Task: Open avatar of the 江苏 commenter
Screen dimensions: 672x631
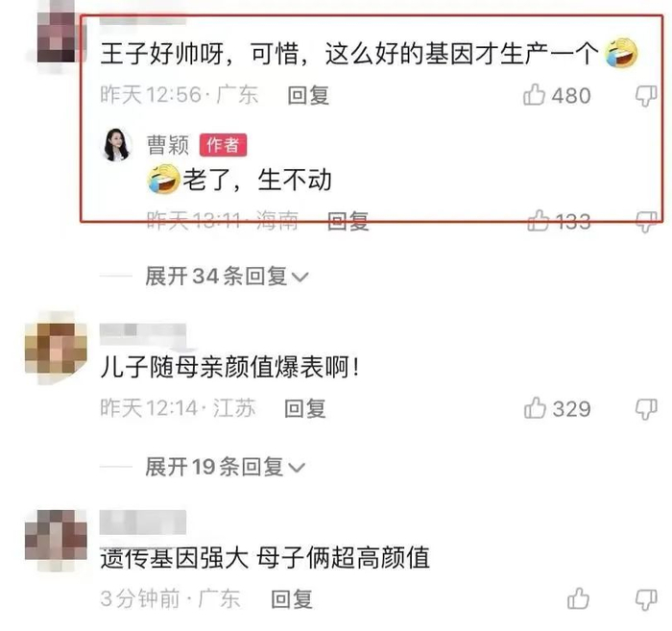Action: point(56,348)
